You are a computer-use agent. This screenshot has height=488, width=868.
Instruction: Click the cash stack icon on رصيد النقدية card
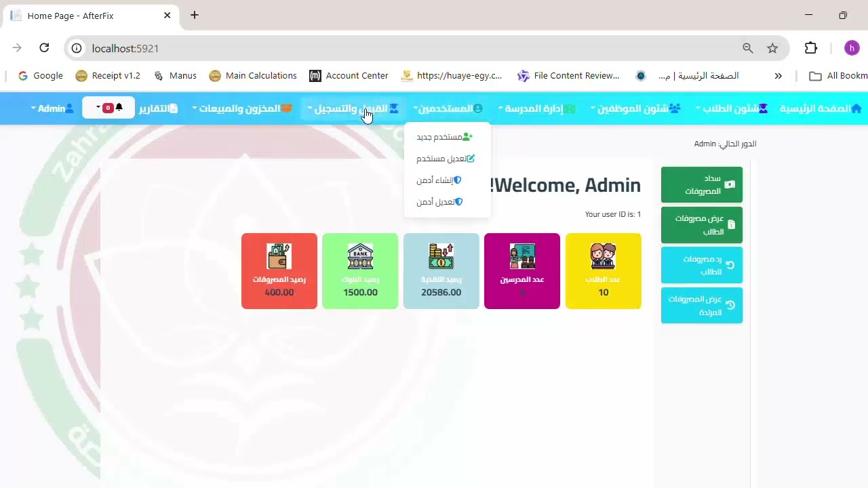tap(441, 256)
